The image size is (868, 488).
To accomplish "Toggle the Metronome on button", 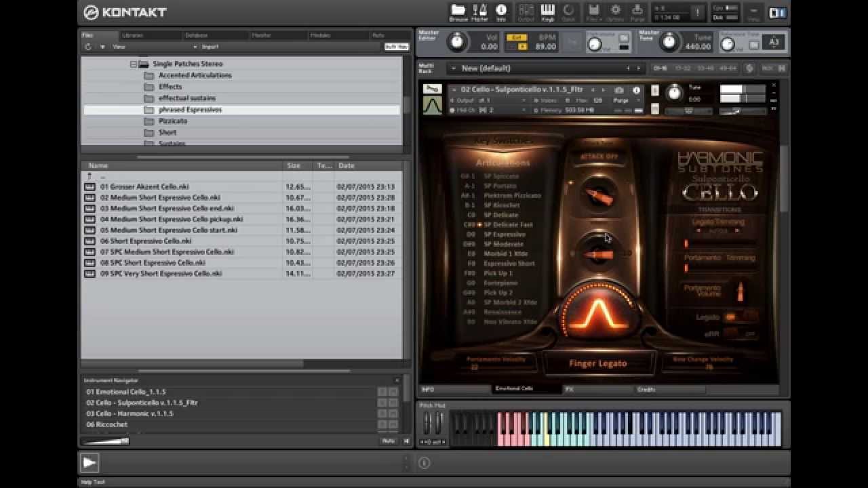I will (x=624, y=37).
